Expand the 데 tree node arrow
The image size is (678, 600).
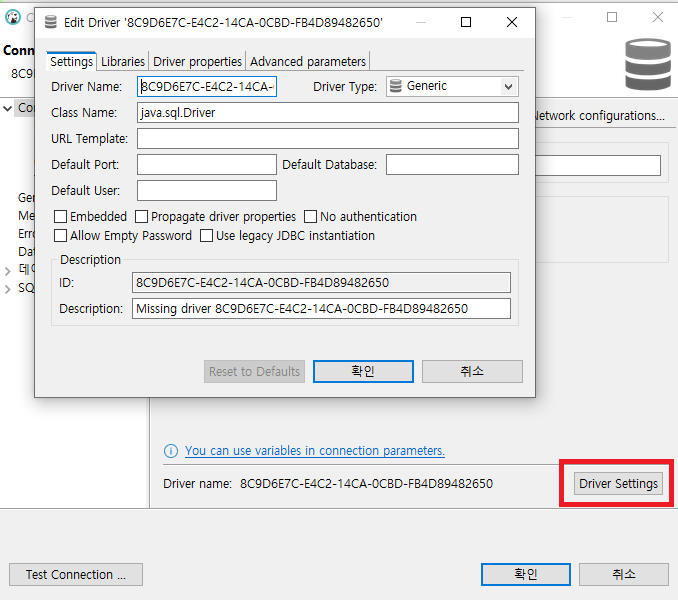tap(7, 271)
